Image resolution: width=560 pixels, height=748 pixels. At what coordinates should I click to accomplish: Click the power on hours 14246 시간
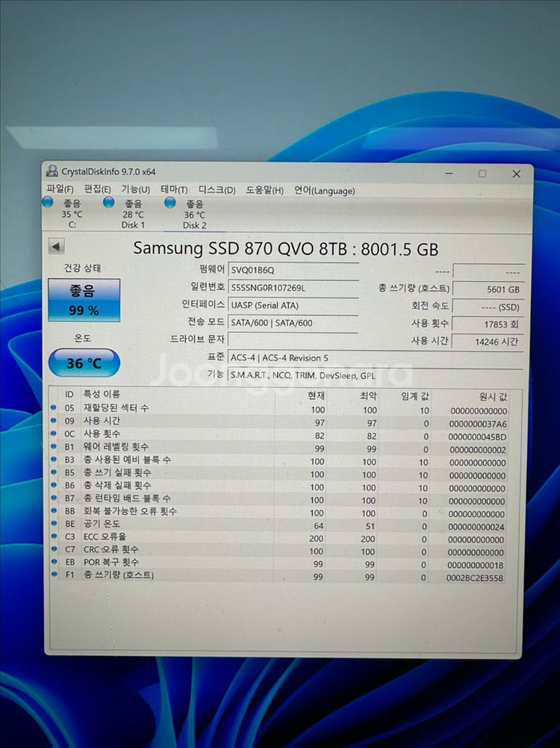(488, 341)
